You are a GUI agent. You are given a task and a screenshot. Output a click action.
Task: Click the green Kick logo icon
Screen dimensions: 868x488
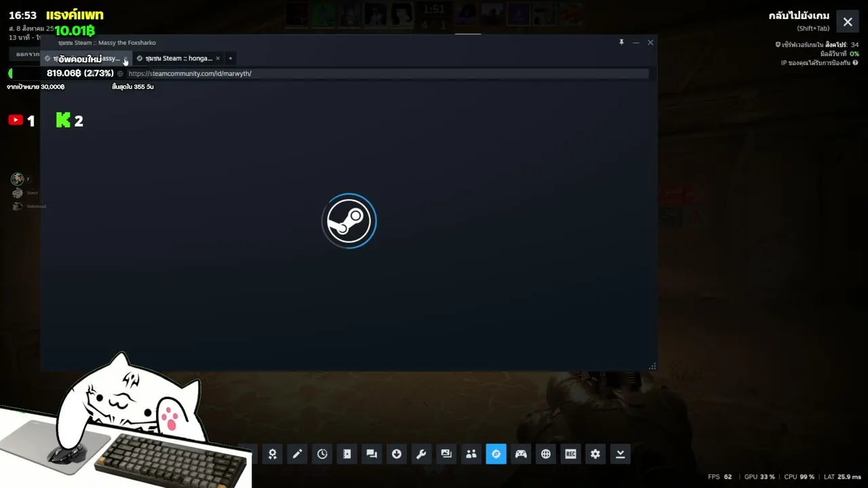pyautogui.click(x=63, y=120)
